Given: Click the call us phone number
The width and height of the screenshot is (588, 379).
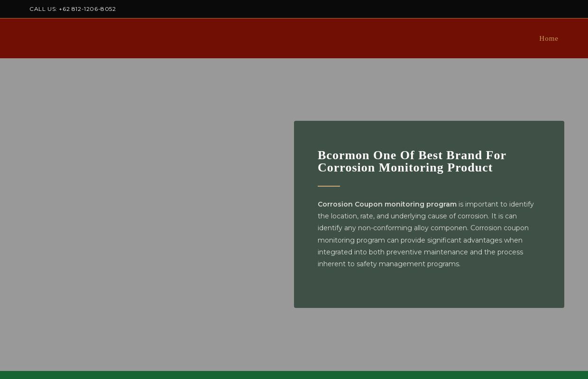Looking at the screenshot, I should (73, 9).
